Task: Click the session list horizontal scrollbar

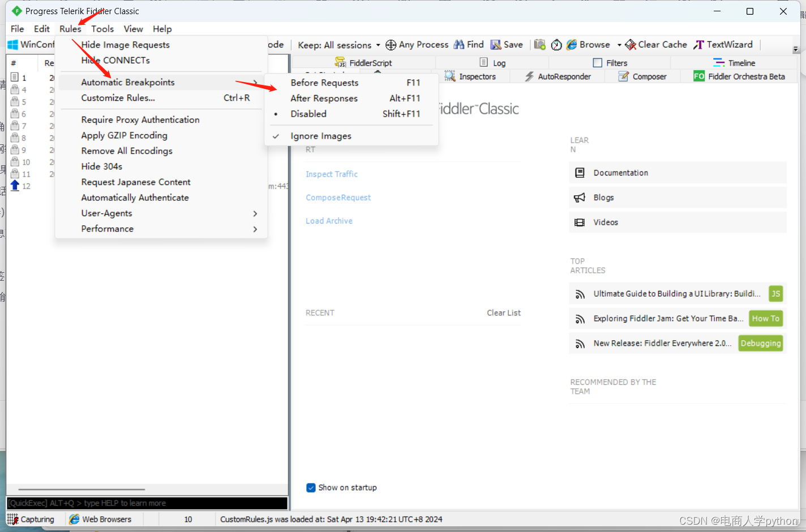Action: pos(82,489)
